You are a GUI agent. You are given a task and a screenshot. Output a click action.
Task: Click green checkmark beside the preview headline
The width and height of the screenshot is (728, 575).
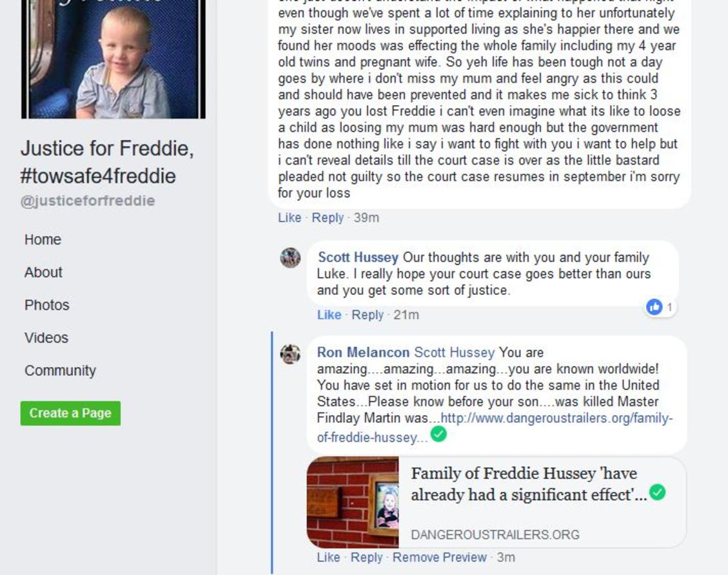657,492
